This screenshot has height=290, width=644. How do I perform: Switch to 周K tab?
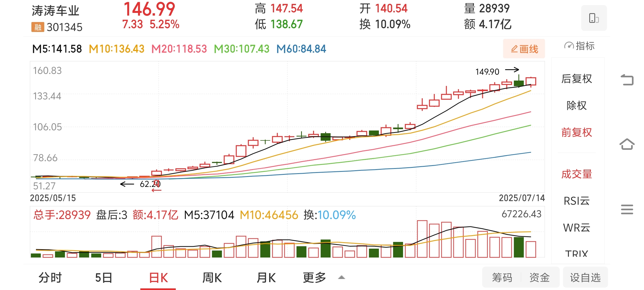(x=212, y=278)
